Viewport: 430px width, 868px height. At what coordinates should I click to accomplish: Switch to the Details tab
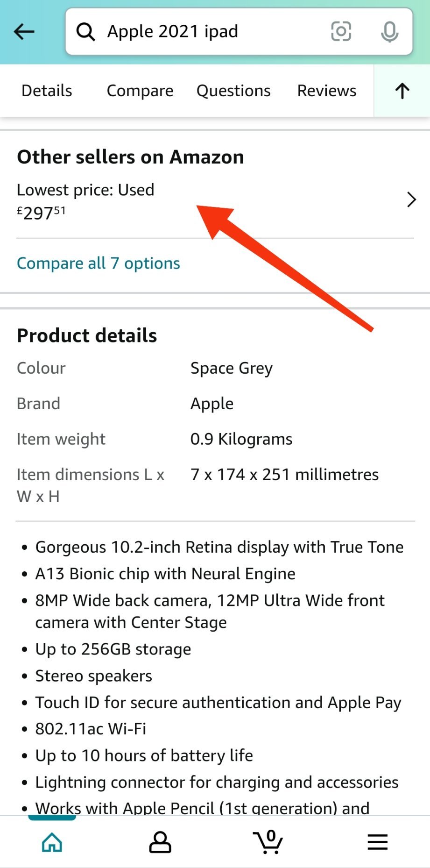47,91
